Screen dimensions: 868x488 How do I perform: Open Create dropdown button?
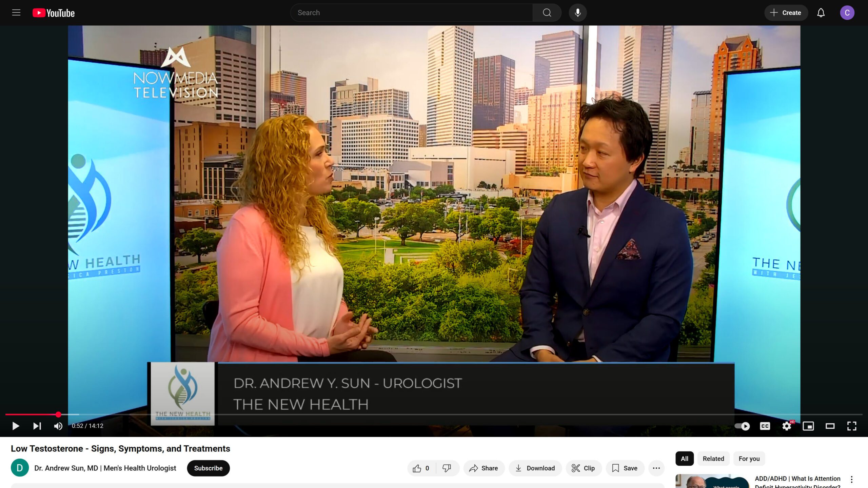(786, 13)
